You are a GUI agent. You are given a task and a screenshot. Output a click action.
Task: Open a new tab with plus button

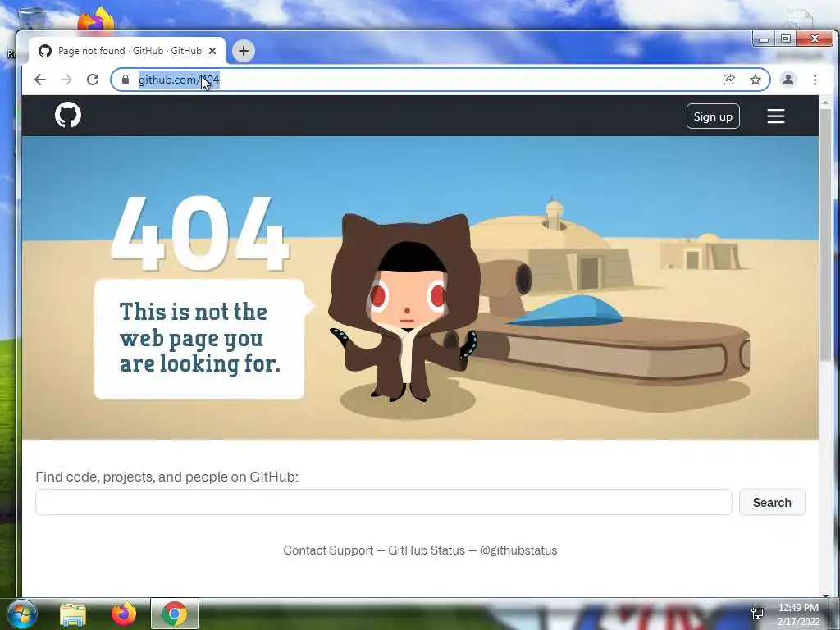[x=243, y=51]
